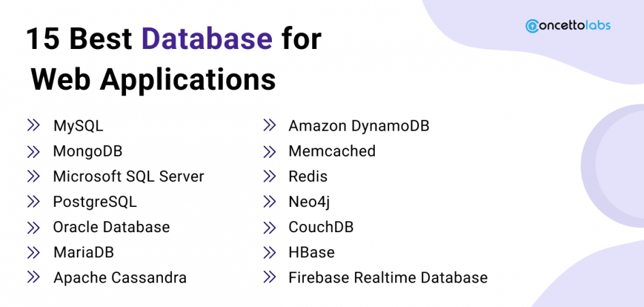Click the CouchDB text entry

pyautogui.click(x=321, y=227)
